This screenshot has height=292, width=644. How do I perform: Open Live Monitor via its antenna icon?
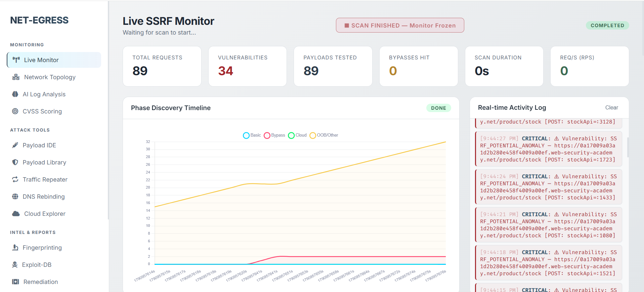[16, 60]
